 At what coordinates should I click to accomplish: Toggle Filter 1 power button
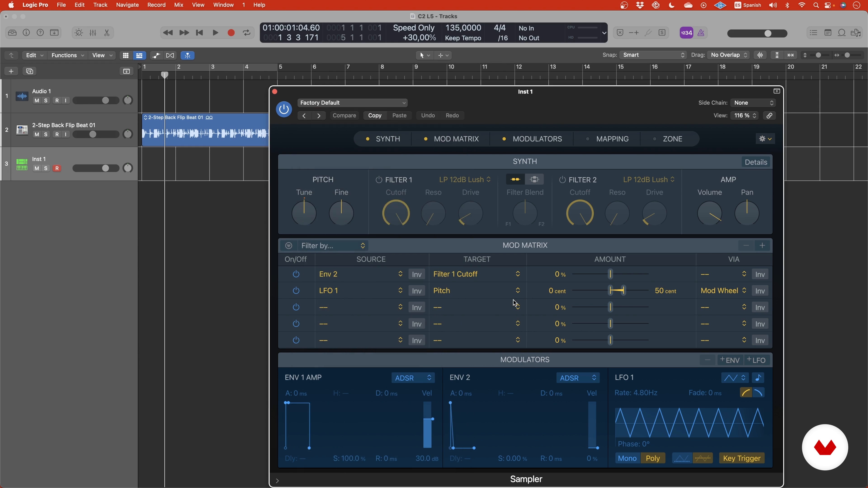pyautogui.click(x=379, y=180)
